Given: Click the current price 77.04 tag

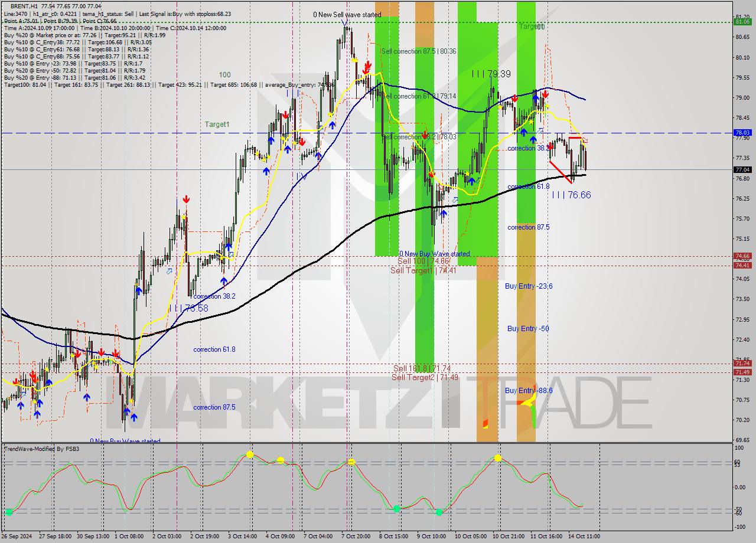Looking at the screenshot, I should (x=742, y=169).
